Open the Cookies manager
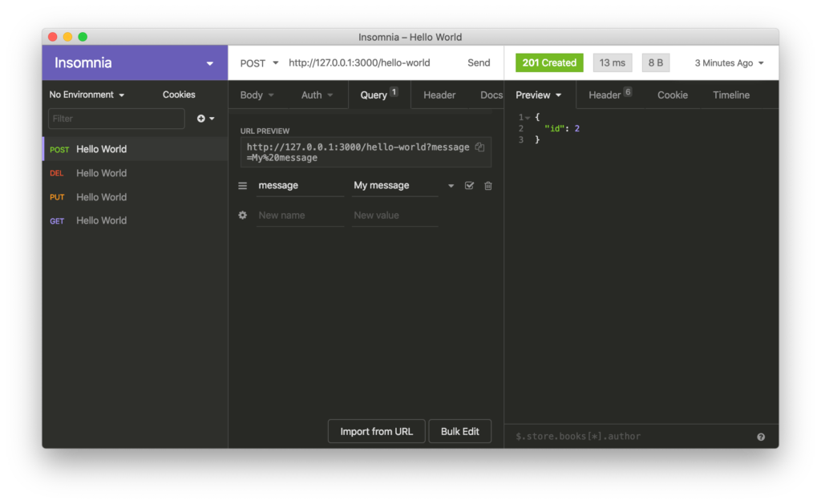Image resolution: width=821 pixels, height=504 pixels. pos(179,95)
